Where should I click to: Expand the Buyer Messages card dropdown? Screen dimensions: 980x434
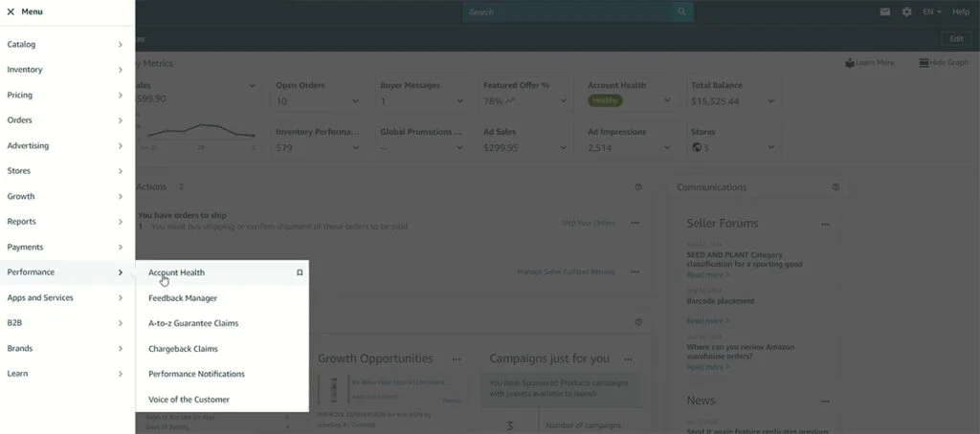click(459, 101)
